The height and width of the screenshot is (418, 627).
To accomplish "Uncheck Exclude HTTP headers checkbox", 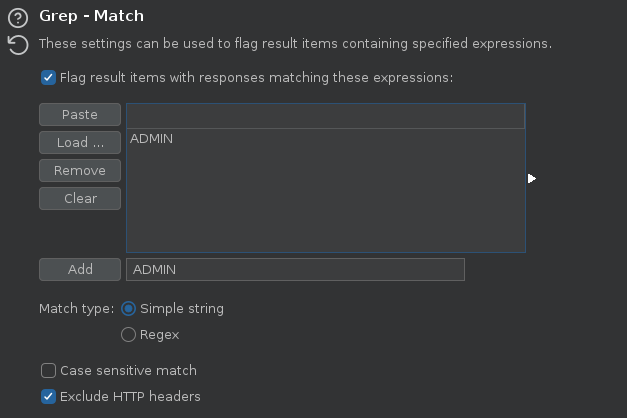I will click(48, 396).
